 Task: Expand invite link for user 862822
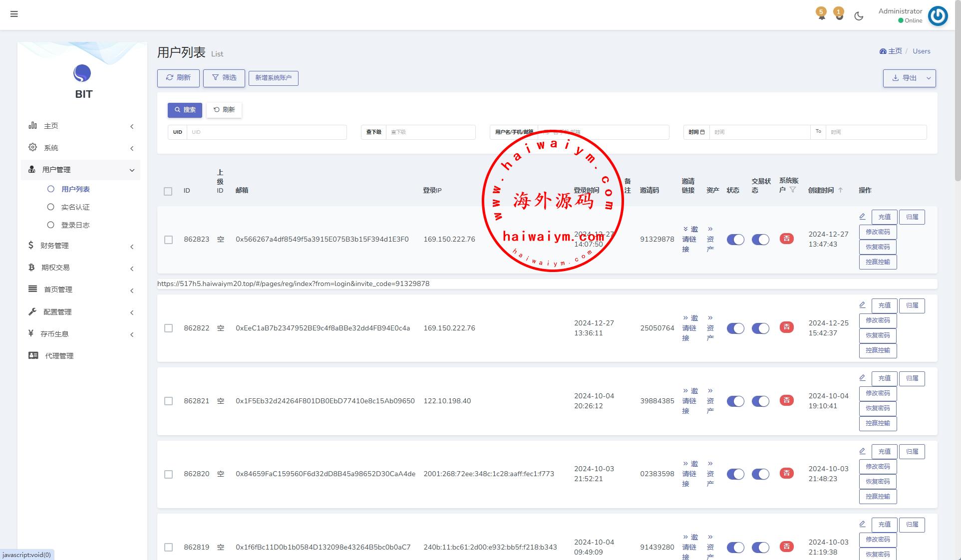689,328
